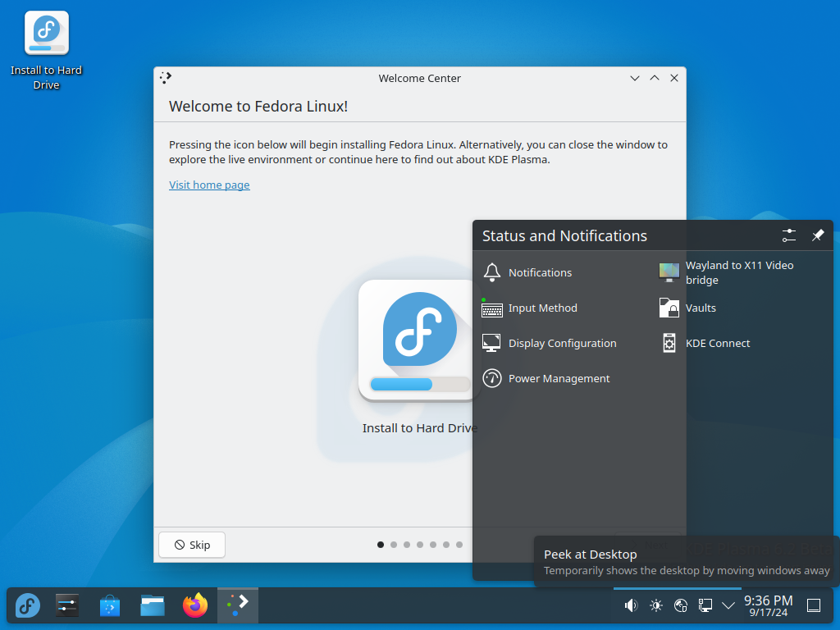Click the Welcome Center taskbar entry
840x630 pixels.
[238, 606]
